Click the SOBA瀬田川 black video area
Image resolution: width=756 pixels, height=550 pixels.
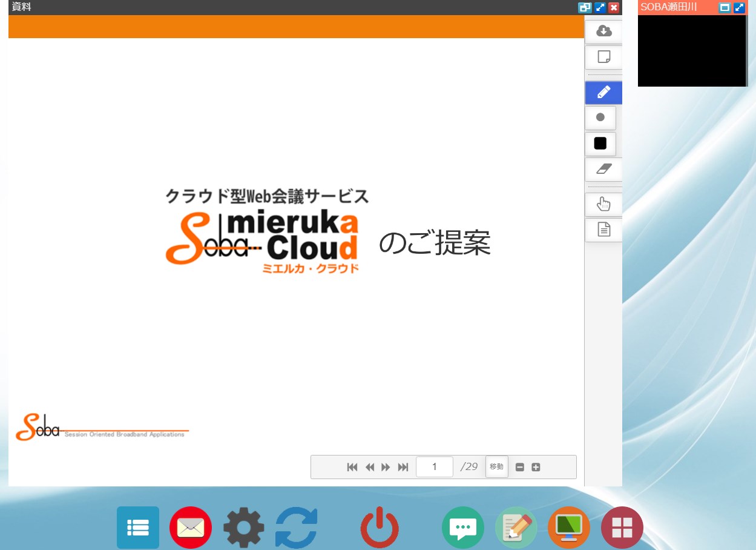(x=692, y=51)
